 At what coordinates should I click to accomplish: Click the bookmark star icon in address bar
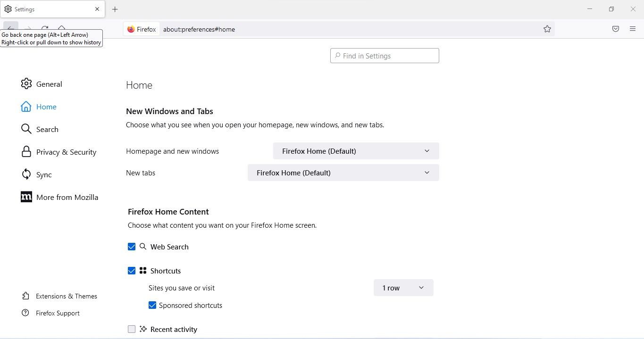coord(547,29)
